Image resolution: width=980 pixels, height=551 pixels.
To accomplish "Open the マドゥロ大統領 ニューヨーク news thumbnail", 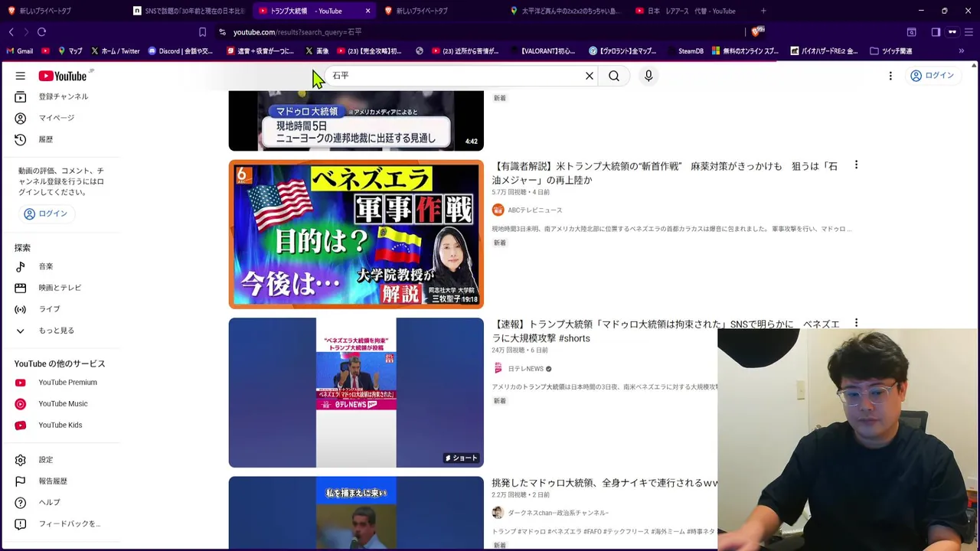I will [x=356, y=121].
